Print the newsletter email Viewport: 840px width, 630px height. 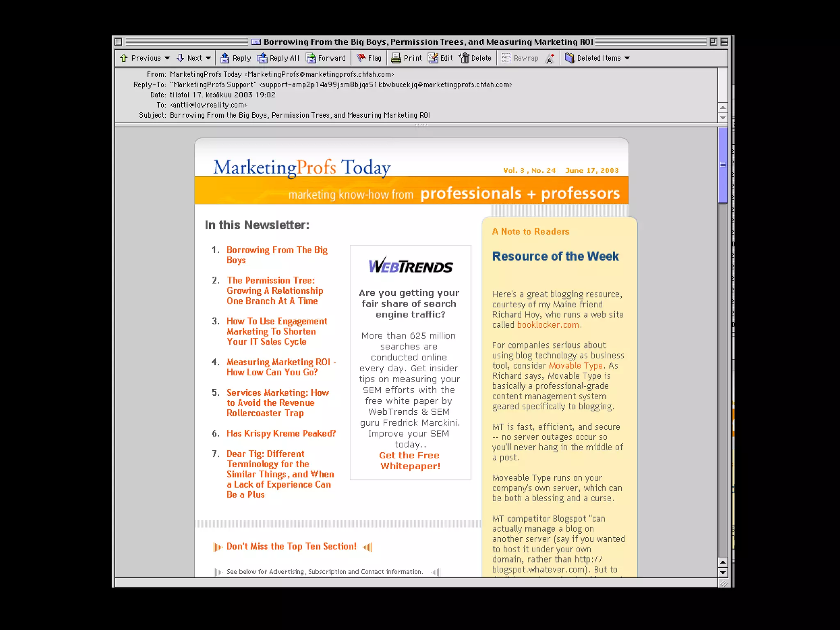pyautogui.click(x=396, y=58)
